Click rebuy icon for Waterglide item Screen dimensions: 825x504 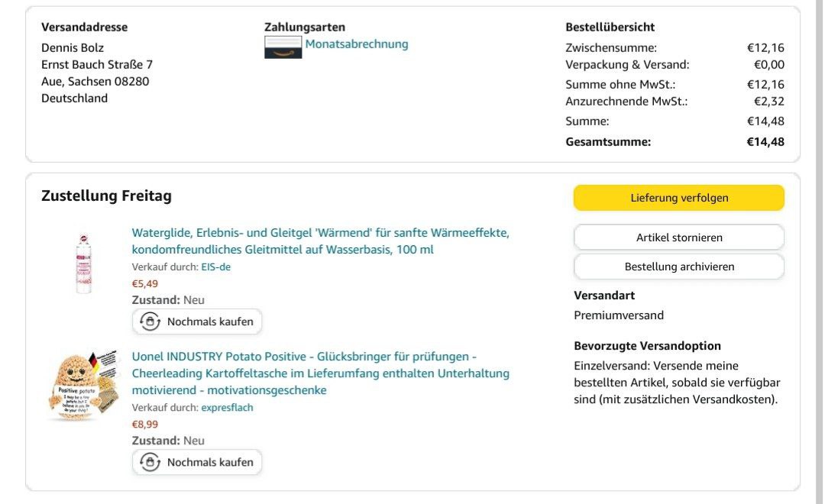tap(150, 321)
